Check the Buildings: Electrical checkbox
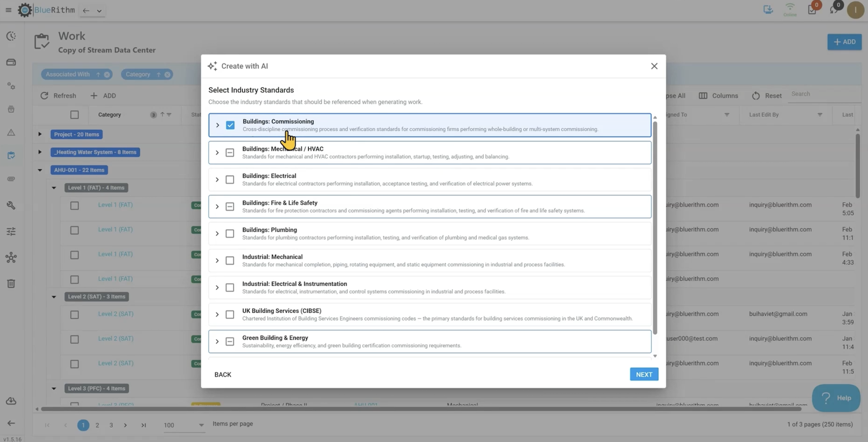 pyautogui.click(x=230, y=180)
